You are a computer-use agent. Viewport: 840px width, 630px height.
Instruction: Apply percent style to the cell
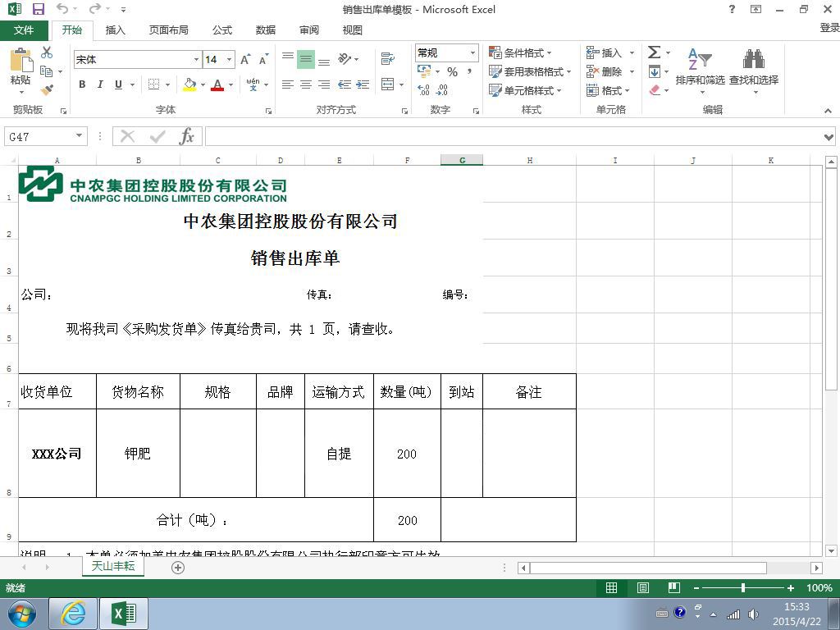click(453, 72)
